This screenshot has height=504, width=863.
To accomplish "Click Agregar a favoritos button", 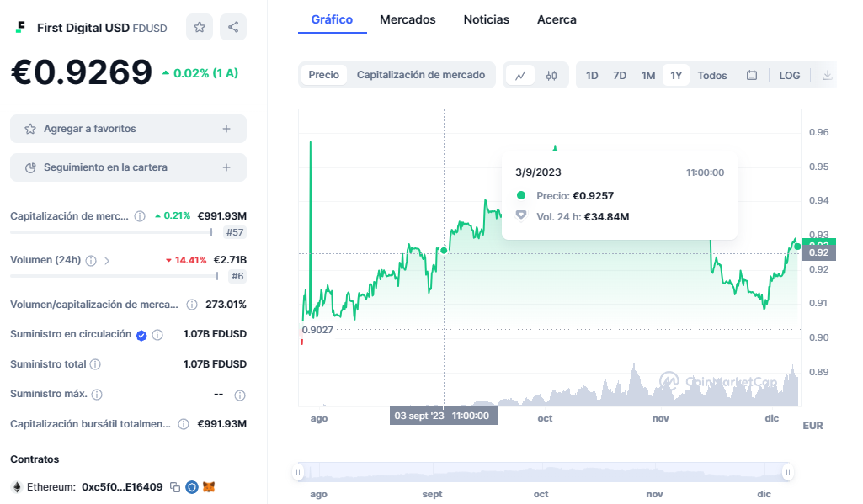I will pos(128,129).
